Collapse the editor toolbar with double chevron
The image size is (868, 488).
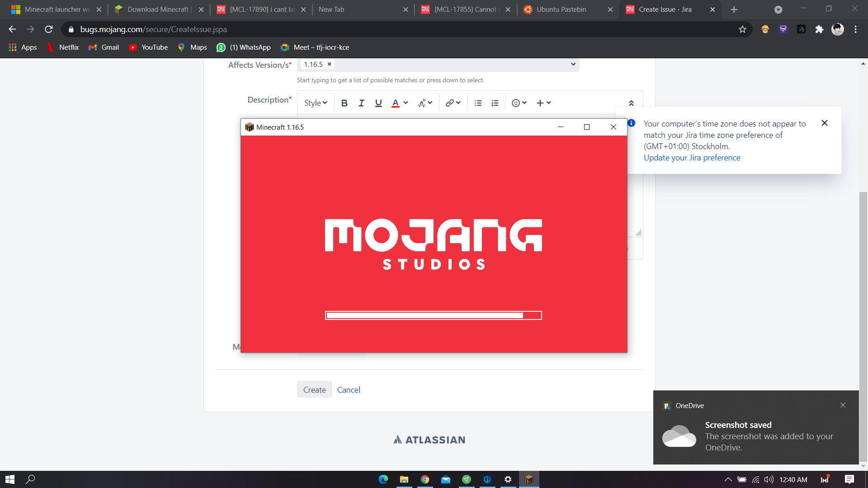click(x=631, y=103)
